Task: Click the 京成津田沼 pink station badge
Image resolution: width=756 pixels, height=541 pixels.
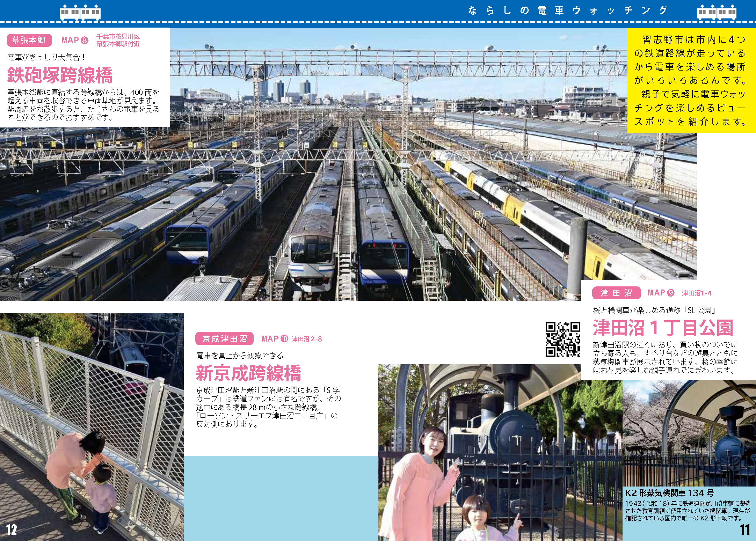Action: [x=224, y=338]
